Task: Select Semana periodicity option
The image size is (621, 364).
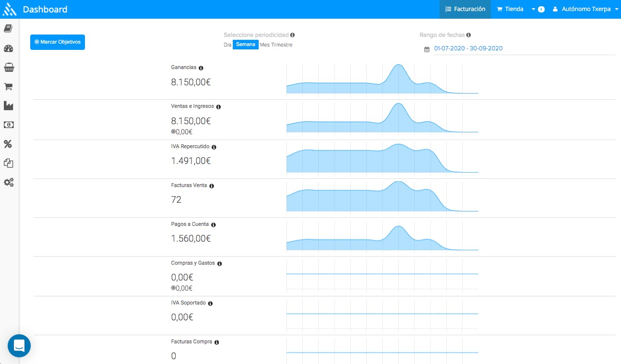Action: [246, 45]
